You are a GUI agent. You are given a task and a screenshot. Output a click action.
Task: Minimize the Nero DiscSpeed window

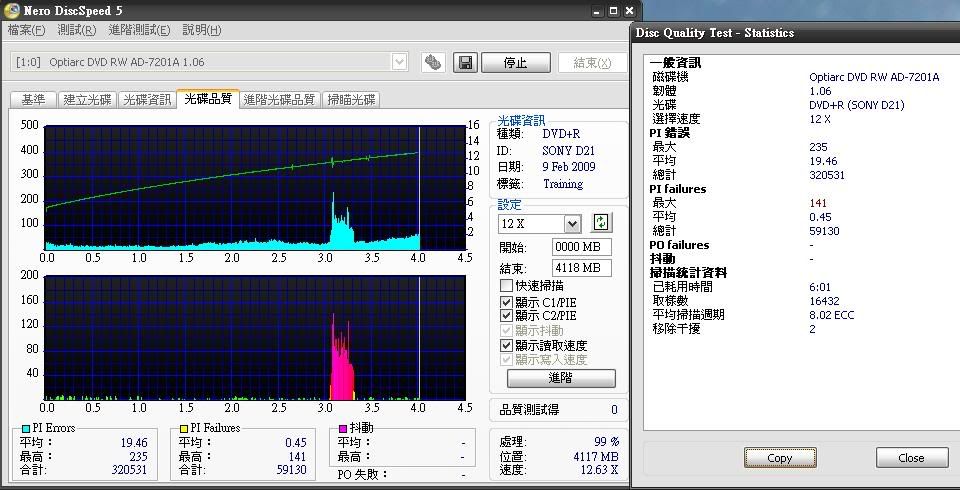[597, 10]
